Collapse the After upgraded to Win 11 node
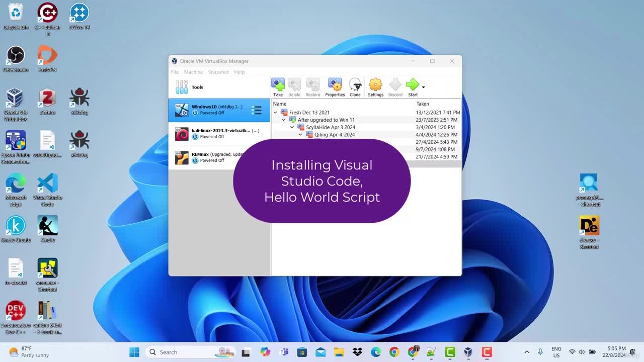 pyautogui.click(x=284, y=120)
